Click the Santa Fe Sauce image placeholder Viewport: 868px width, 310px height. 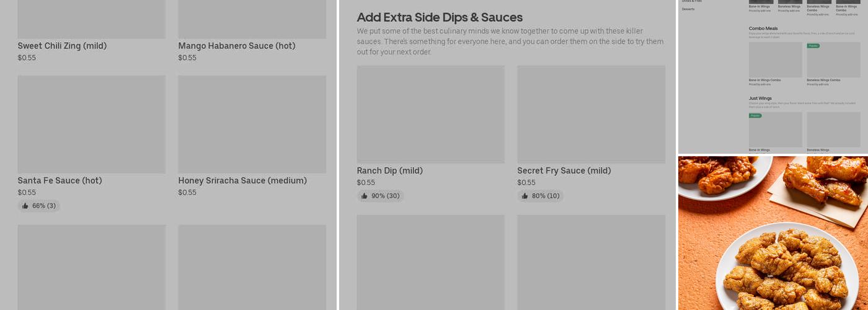(x=91, y=124)
